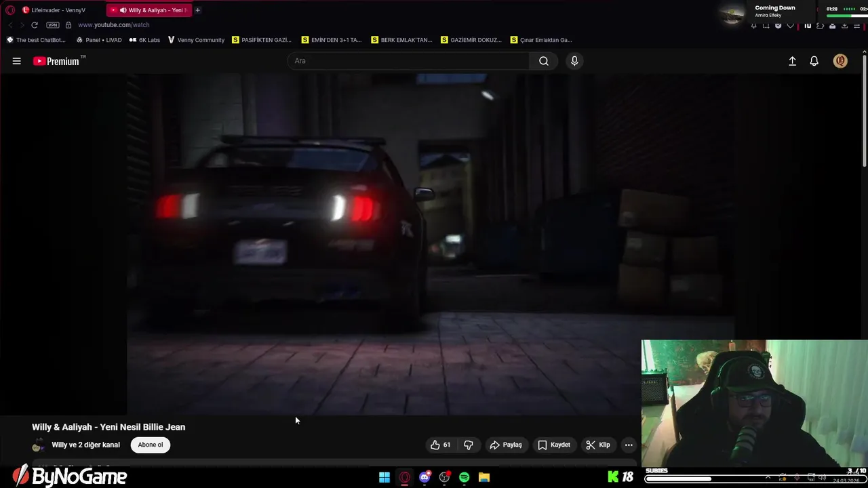Subscribe using the Abone ol button

[151, 445]
